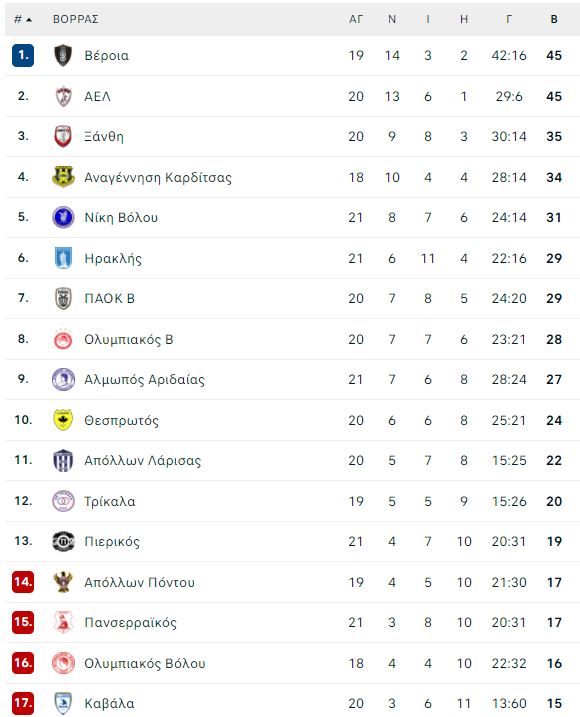Select the ΒΟΡΡΑΣ group header
Screen dimensions: 580x717
[x=75, y=19]
